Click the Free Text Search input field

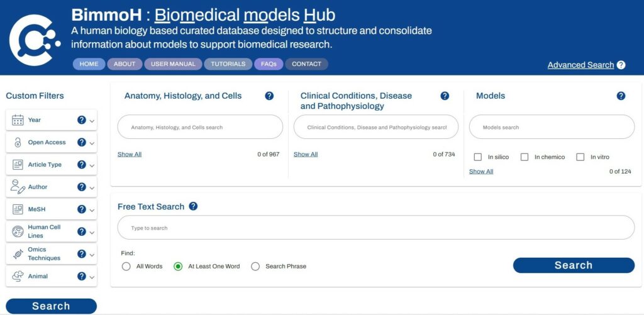pos(375,228)
